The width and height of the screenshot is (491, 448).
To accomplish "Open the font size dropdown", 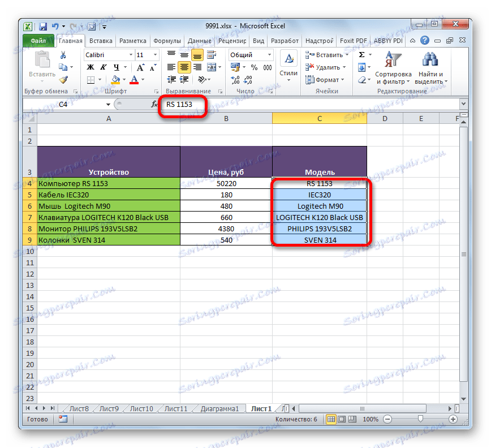I will [x=155, y=54].
